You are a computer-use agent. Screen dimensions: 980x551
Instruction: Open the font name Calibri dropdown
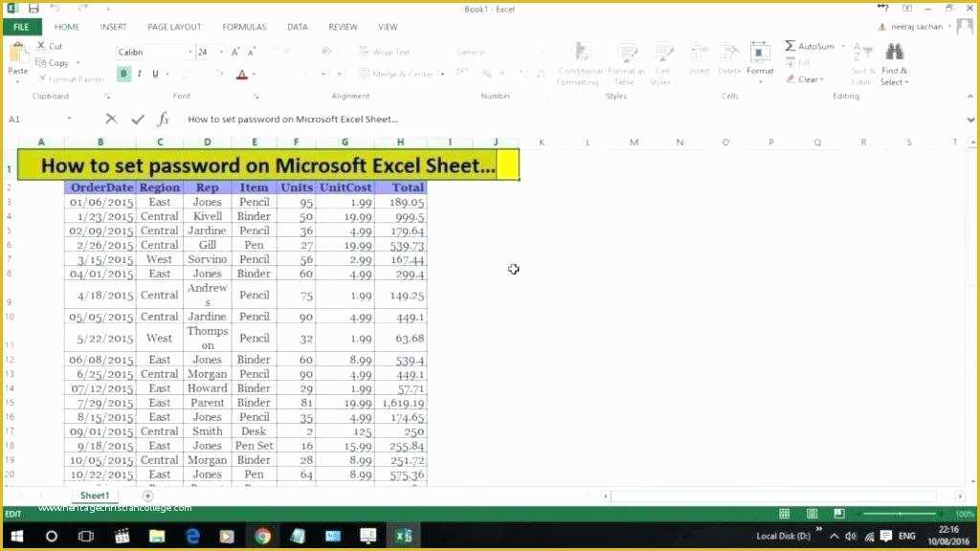(x=190, y=52)
